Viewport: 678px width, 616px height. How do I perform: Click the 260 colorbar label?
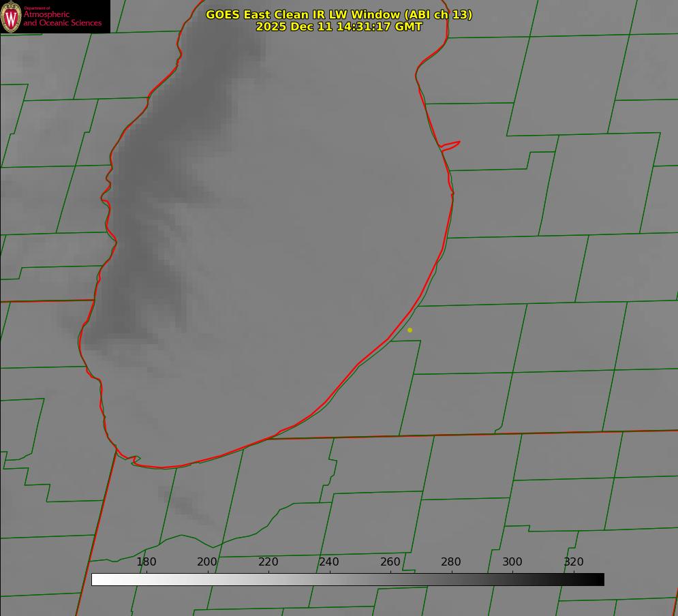pyautogui.click(x=390, y=561)
